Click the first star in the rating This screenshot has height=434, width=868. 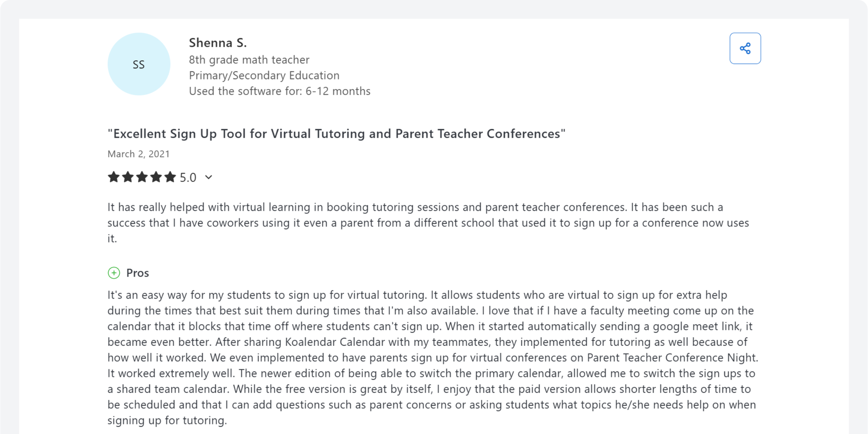point(114,177)
